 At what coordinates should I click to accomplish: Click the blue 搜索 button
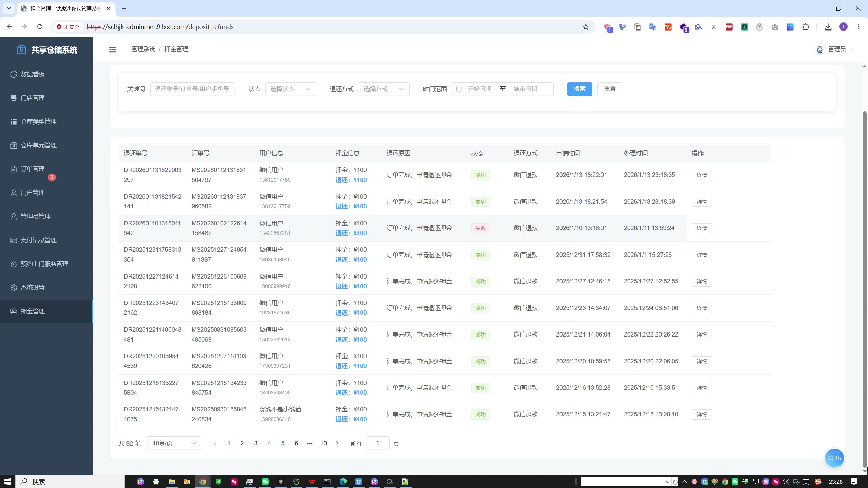579,89
